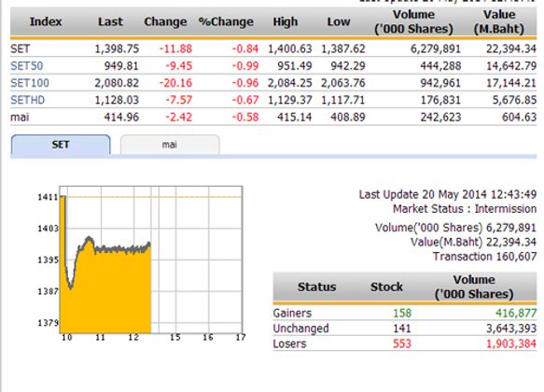This screenshot has width=544, height=392.
Task: Click chart x-axis label 15
Action: [x=175, y=337]
